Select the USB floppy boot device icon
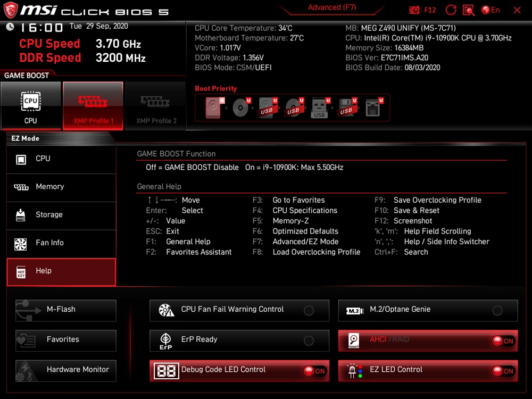 click(347, 107)
